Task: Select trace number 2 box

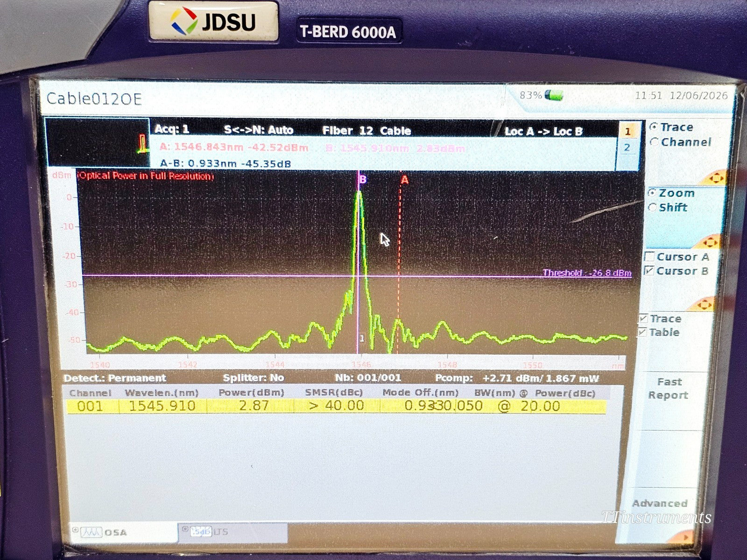Action: pyautogui.click(x=627, y=148)
